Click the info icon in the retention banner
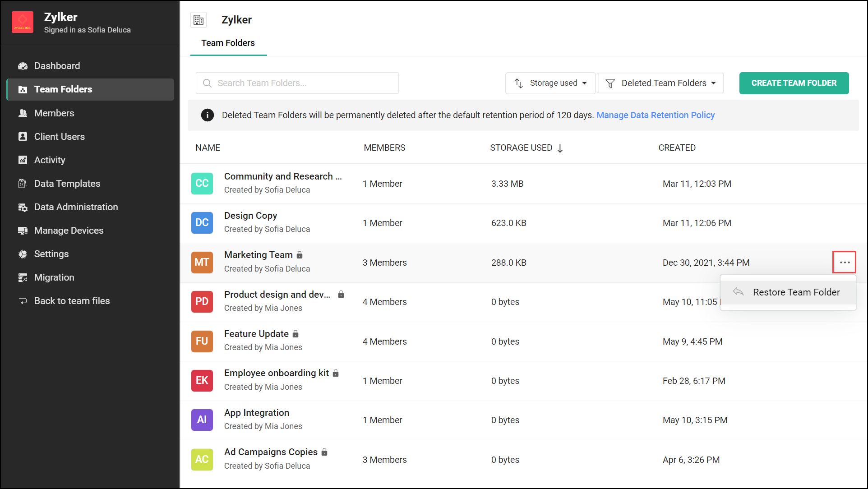868x489 pixels. pos(208,115)
